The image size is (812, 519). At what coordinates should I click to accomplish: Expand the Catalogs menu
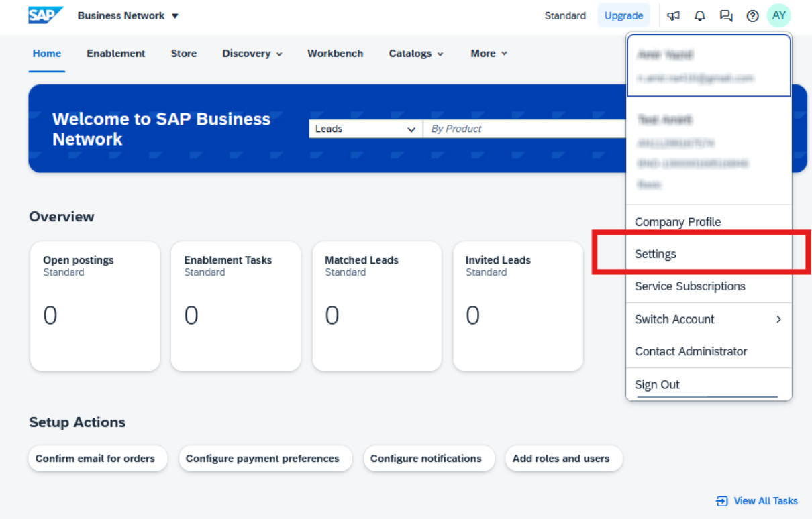click(x=416, y=54)
